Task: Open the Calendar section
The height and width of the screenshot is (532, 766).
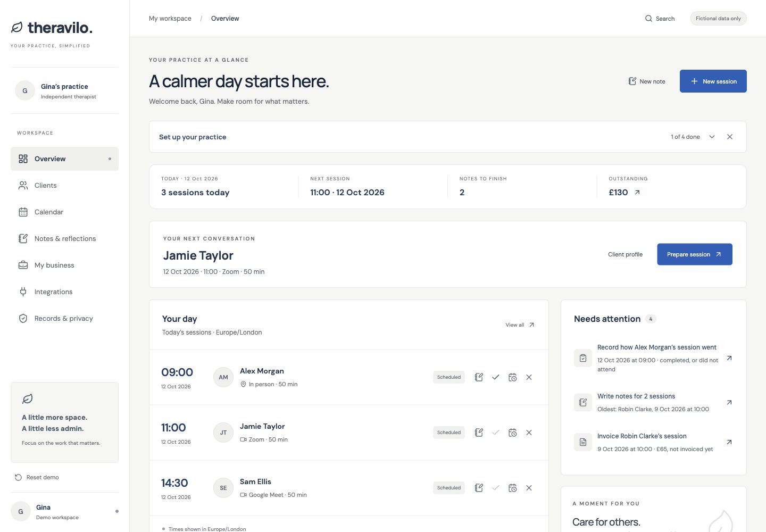Action: 64,212
